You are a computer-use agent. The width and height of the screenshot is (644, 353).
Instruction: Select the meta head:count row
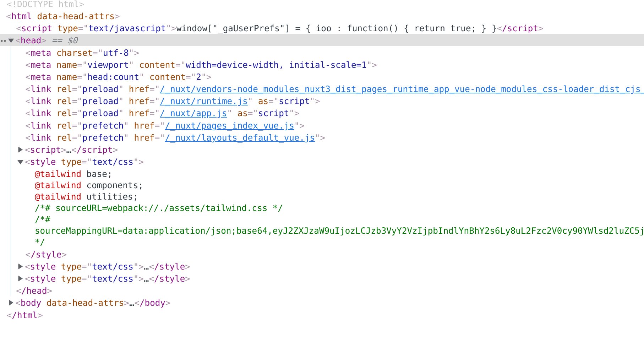pyautogui.click(x=119, y=77)
